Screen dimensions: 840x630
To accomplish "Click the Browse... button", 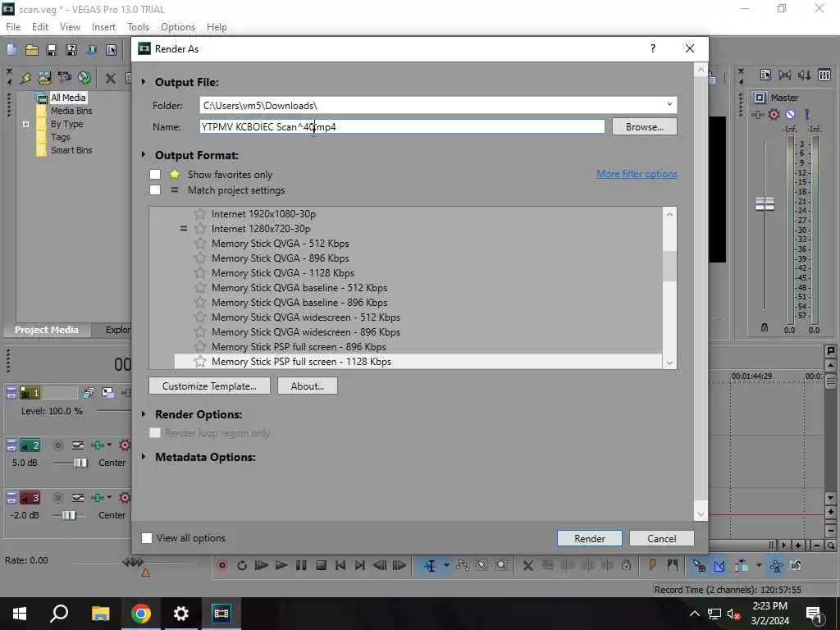I will click(645, 127).
